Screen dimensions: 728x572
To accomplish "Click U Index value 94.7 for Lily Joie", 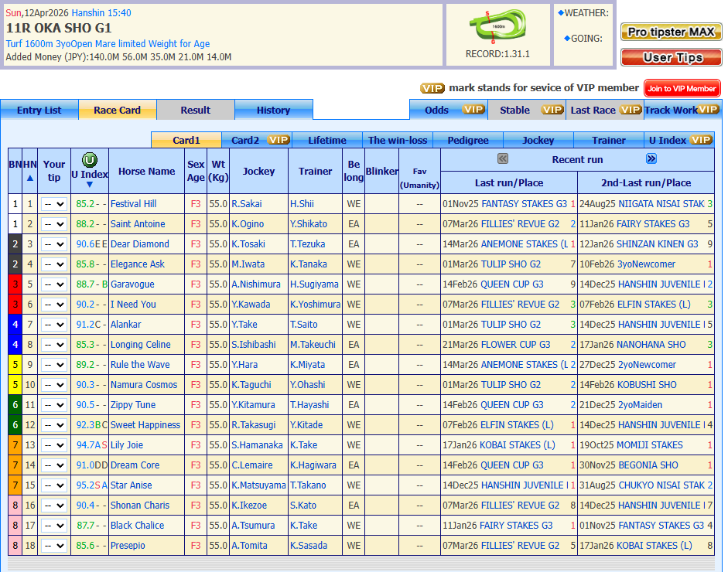I will pos(85,445).
